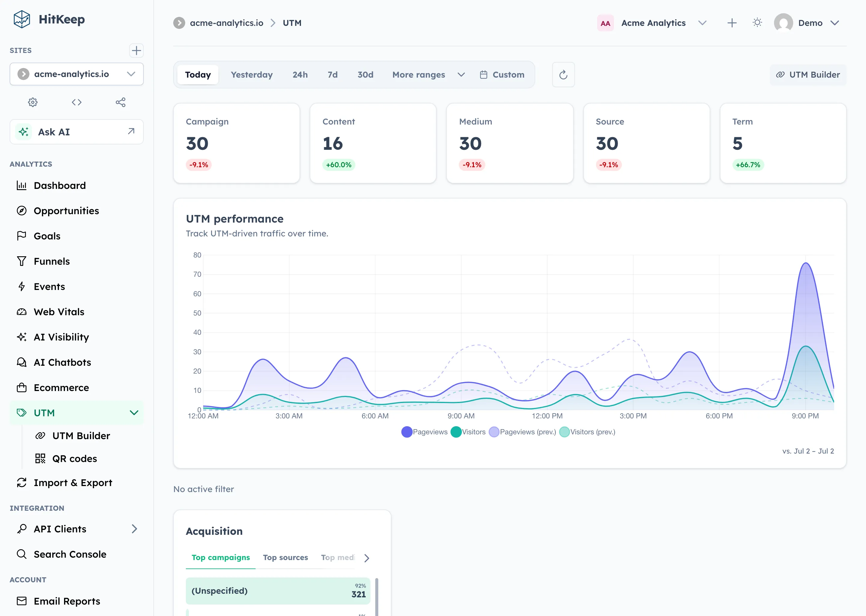Refresh data with reload icon
This screenshot has height=616, width=866.
pos(563,75)
